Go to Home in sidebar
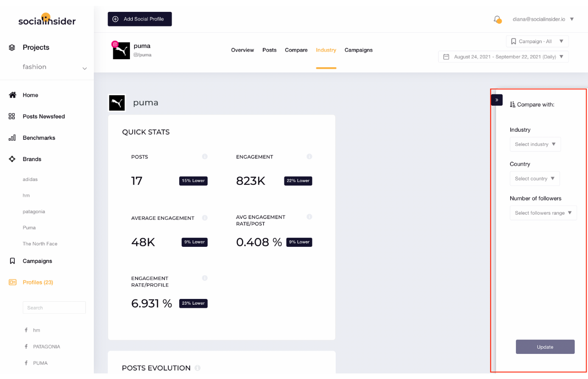Viewport: 588px width, 379px height. click(30, 95)
